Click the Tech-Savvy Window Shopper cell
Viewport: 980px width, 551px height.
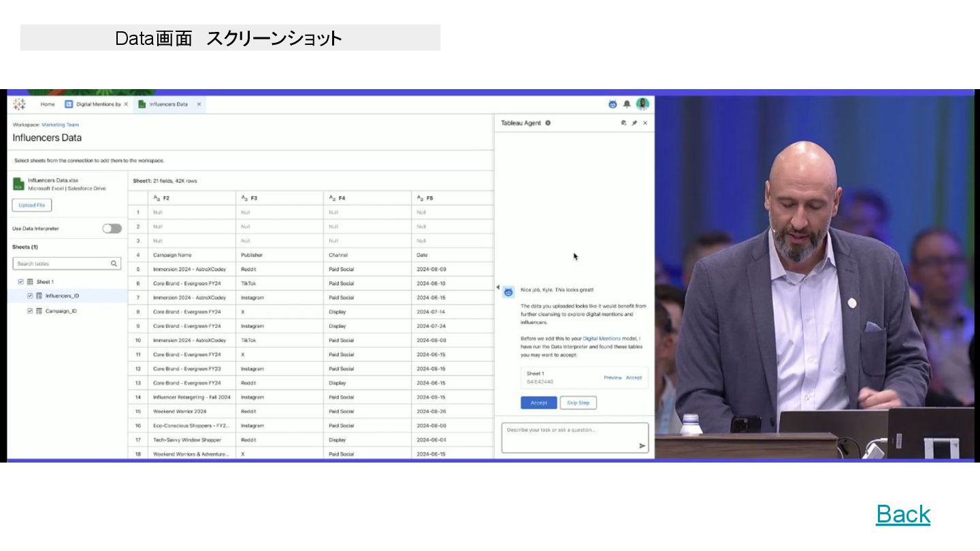[192, 440]
